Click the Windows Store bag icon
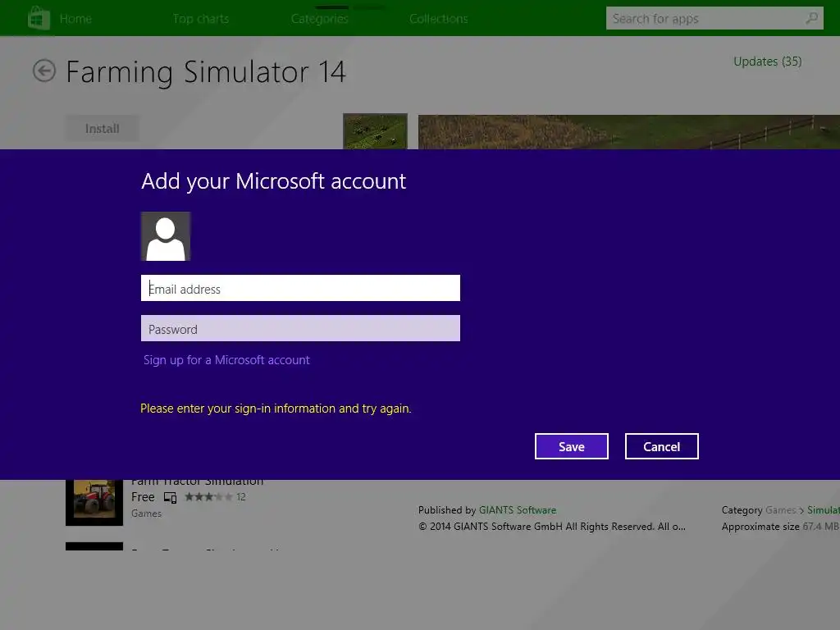The image size is (840, 630). coord(39,18)
